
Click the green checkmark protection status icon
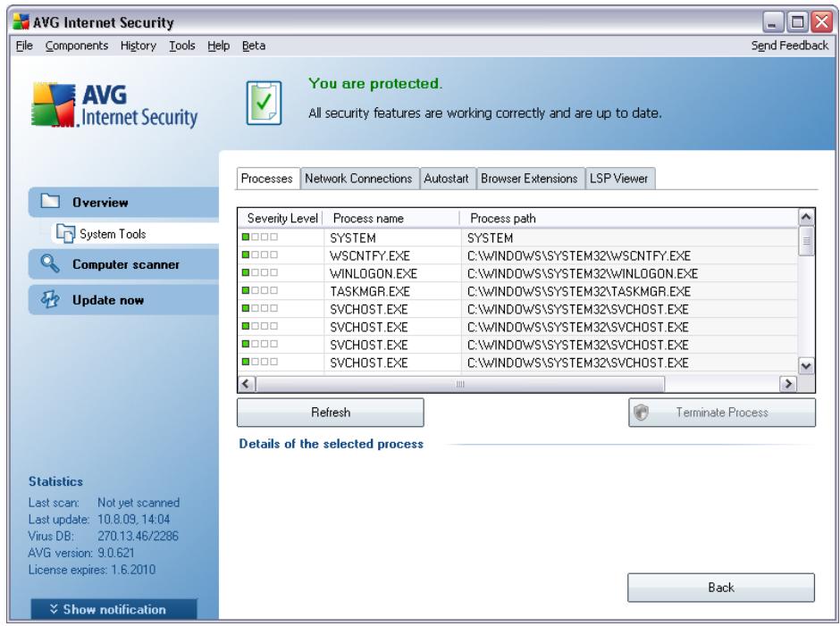click(x=265, y=103)
